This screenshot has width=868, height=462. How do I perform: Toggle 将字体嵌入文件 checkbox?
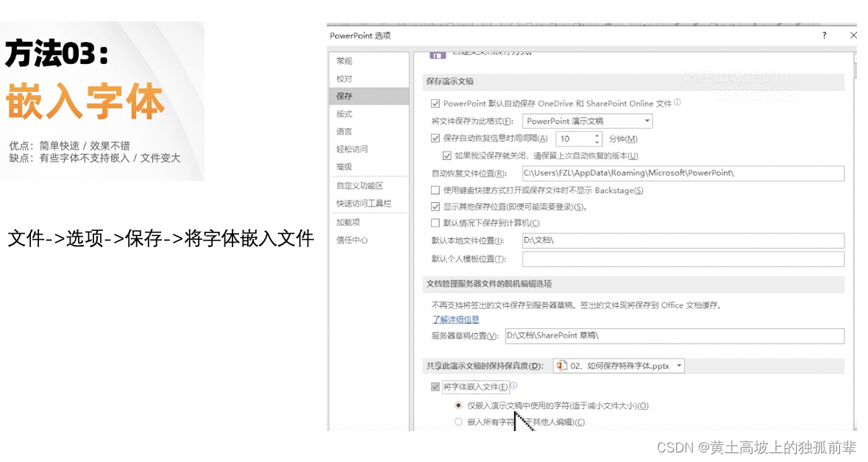click(x=435, y=387)
